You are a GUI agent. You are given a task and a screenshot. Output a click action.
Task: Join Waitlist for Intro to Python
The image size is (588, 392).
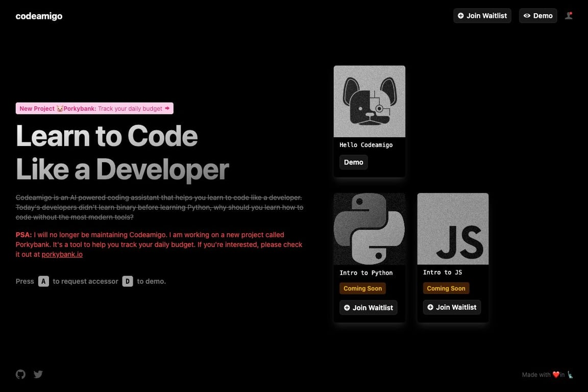click(368, 308)
